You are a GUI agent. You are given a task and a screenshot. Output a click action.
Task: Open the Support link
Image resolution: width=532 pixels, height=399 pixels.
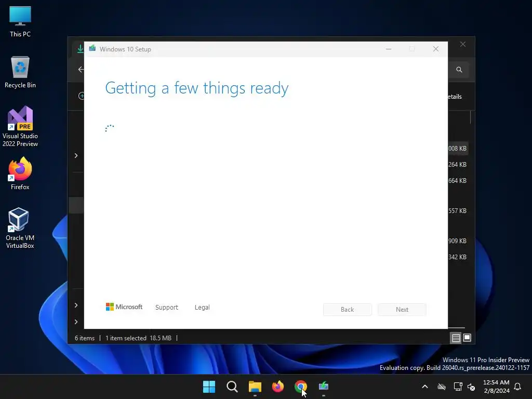coord(167,308)
